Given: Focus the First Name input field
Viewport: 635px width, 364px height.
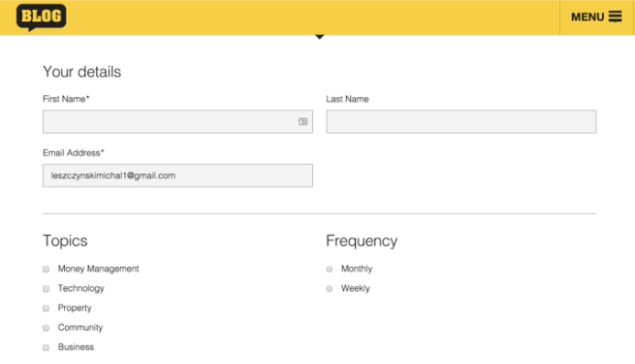Looking at the screenshot, I should tap(178, 122).
